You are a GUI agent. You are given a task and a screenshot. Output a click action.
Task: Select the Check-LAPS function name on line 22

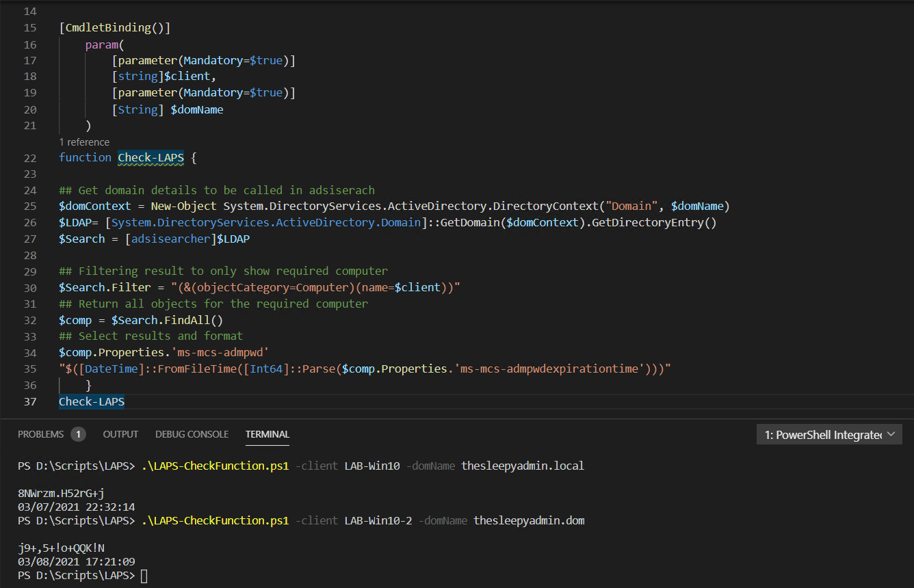click(151, 157)
